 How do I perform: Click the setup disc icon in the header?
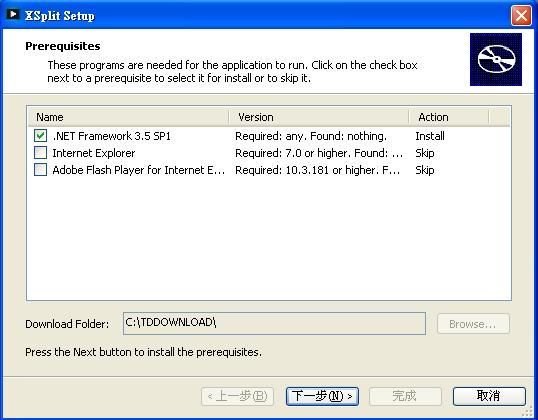coord(496,59)
